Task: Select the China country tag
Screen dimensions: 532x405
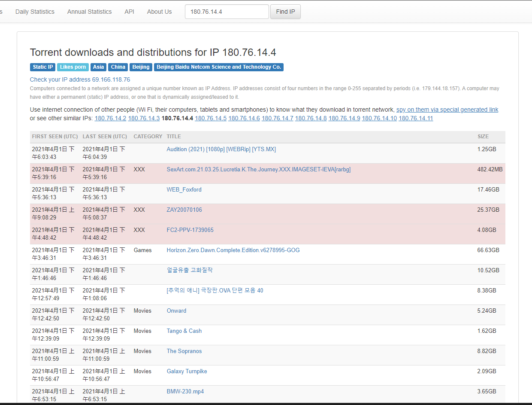Action: coord(118,67)
